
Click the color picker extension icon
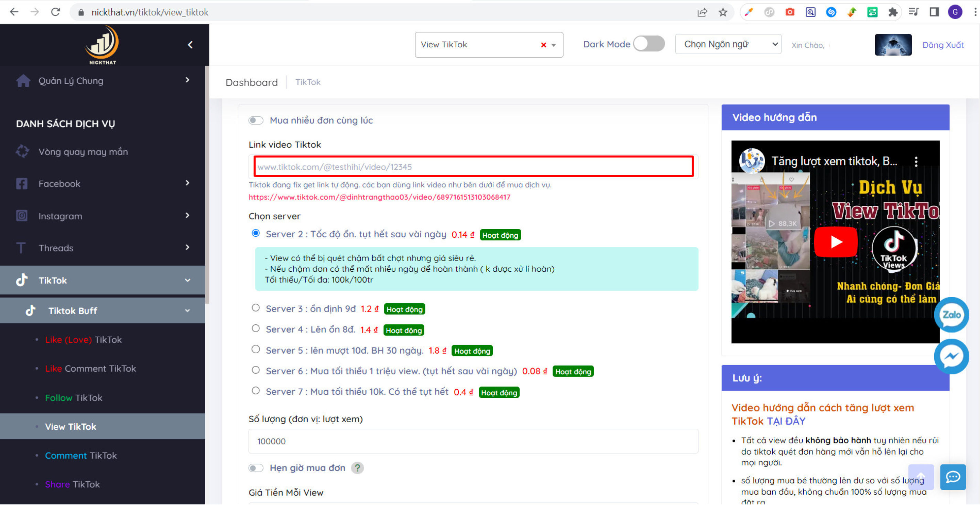pos(748,12)
